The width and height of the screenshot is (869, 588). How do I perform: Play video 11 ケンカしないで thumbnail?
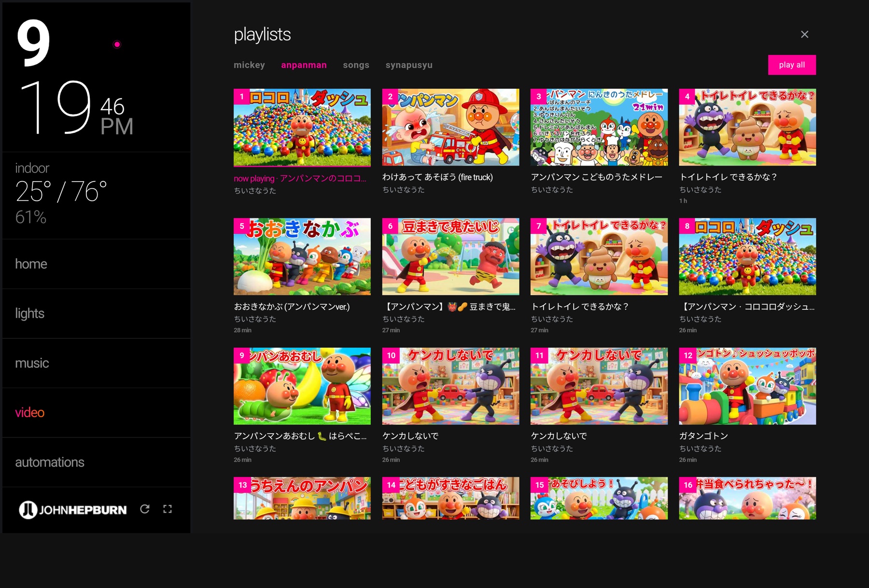coord(599,386)
